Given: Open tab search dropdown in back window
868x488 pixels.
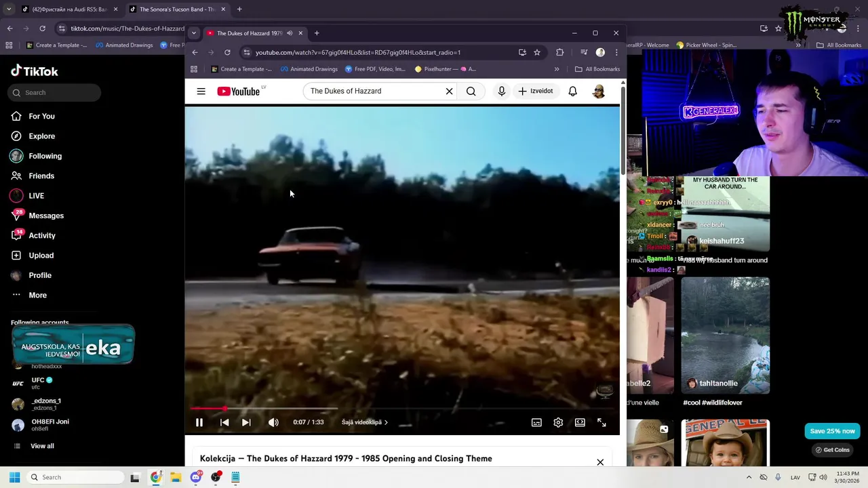Looking at the screenshot, I should pyautogui.click(x=9, y=9).
